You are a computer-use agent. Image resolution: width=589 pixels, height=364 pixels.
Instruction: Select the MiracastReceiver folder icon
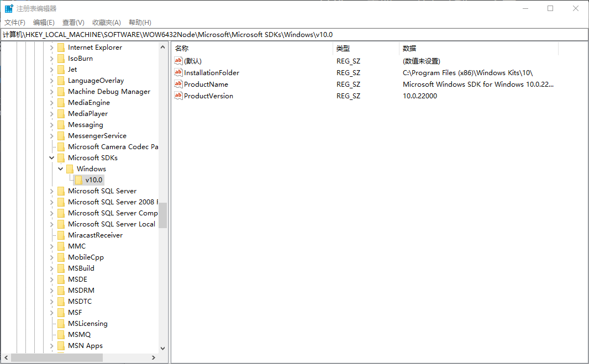click(x=61, y=235)
